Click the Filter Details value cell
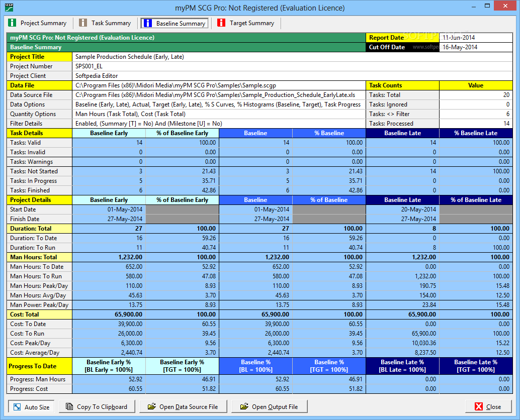This screenshot has width=520, height=420. tap(219, 124)
